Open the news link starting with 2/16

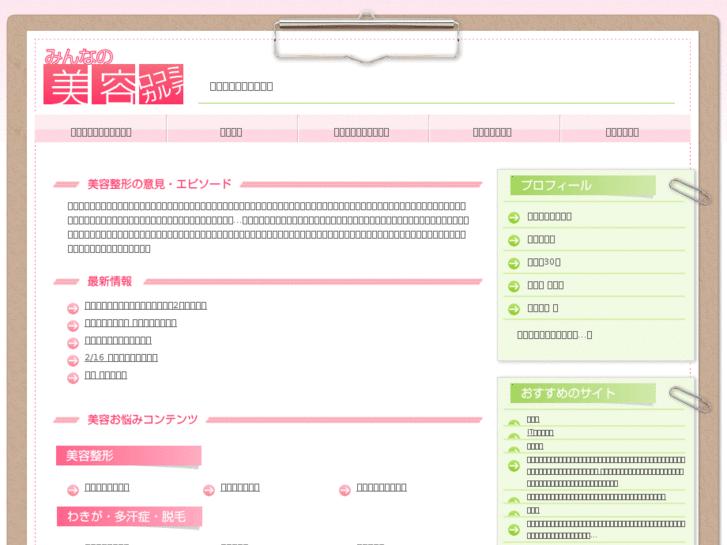click(121, 358)
